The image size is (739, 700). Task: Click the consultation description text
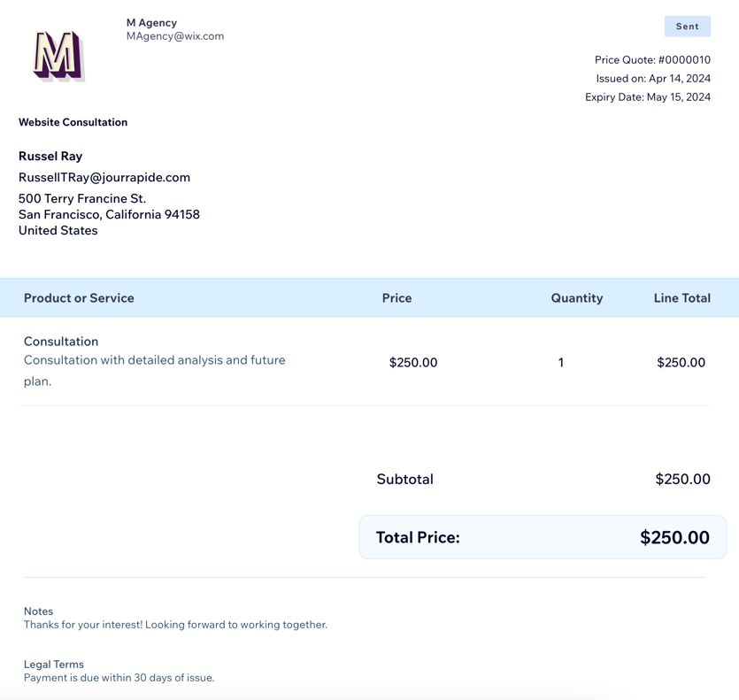pyautogui.click(x=155, y=371)
